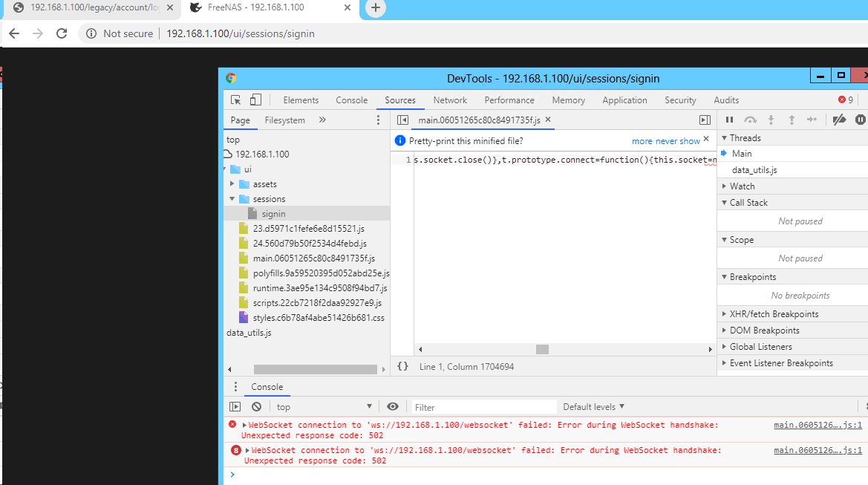Click the browser forward arrow
868x485 pixels.
click(x=38, y=33)
